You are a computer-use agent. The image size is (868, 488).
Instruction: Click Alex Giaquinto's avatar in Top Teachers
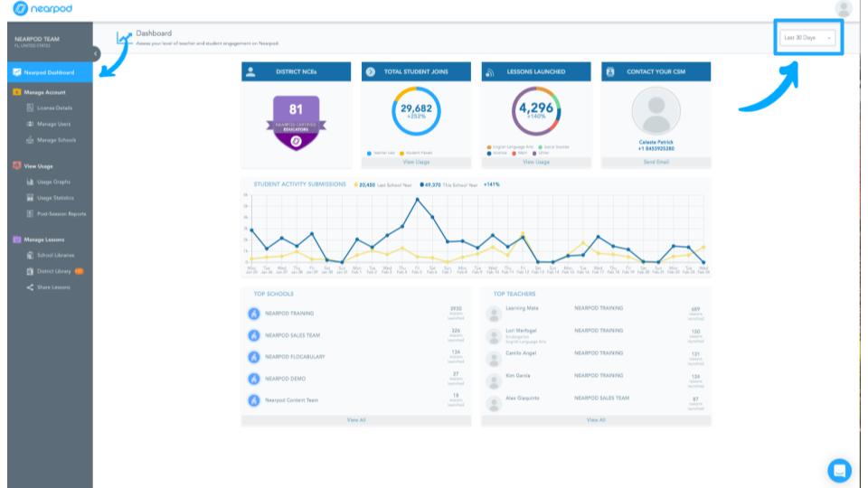tap(494, 404)
